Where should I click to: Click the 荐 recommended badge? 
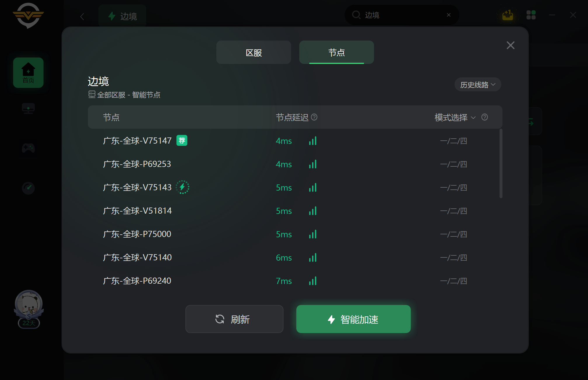182,140
